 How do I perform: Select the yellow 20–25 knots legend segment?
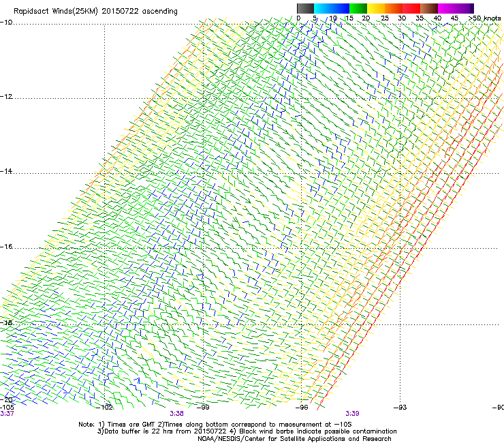376,8
